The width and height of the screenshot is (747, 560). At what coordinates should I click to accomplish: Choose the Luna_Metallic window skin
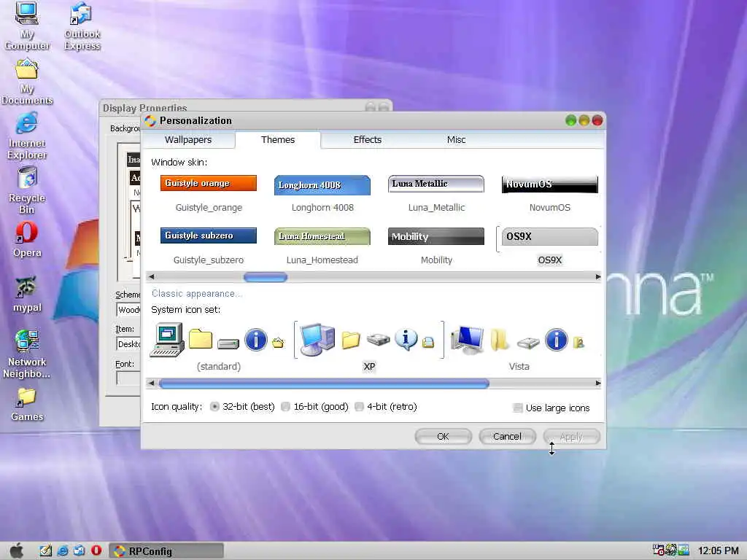click(x=436, y=193)
